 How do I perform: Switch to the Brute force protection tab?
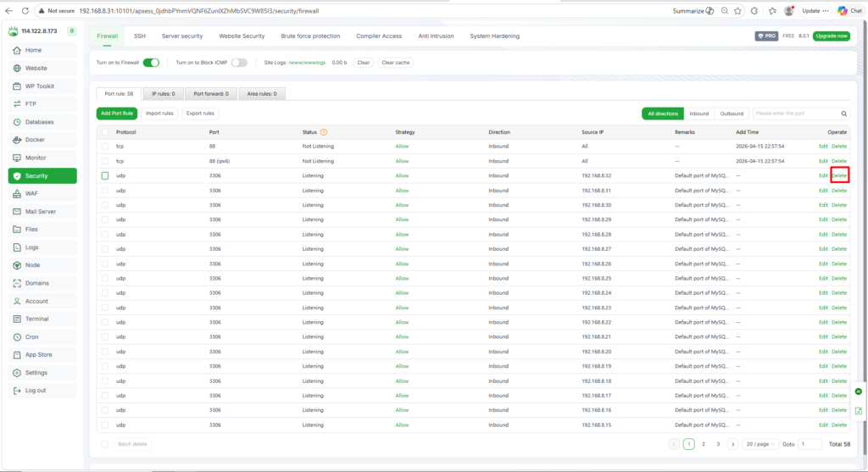pyautogui.click(x=310, y=36)
